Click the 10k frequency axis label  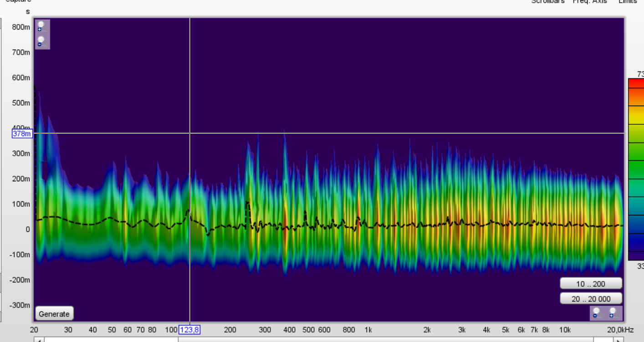pos(565,330)
